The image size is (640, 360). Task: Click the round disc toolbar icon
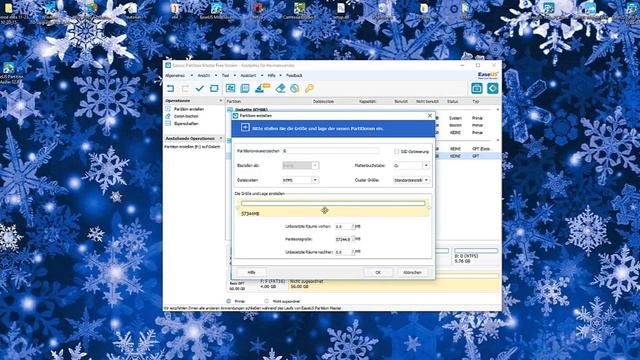[x=295, y=88]
